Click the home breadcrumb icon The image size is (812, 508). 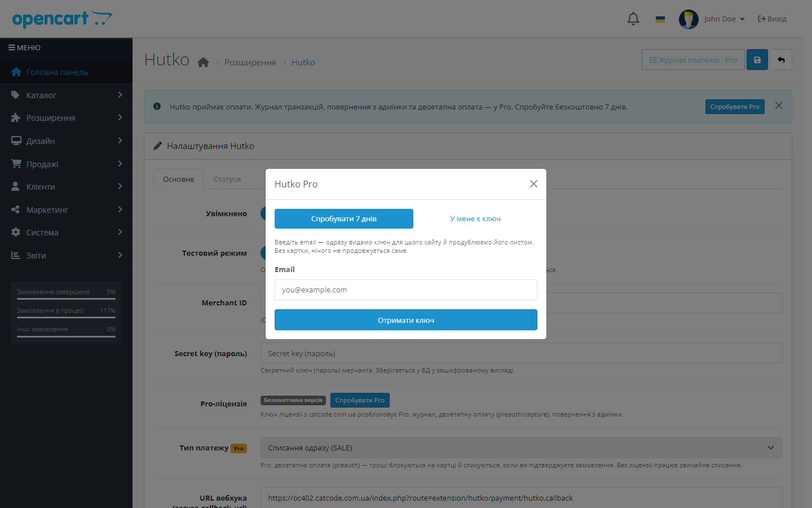[x=204, y=63]
